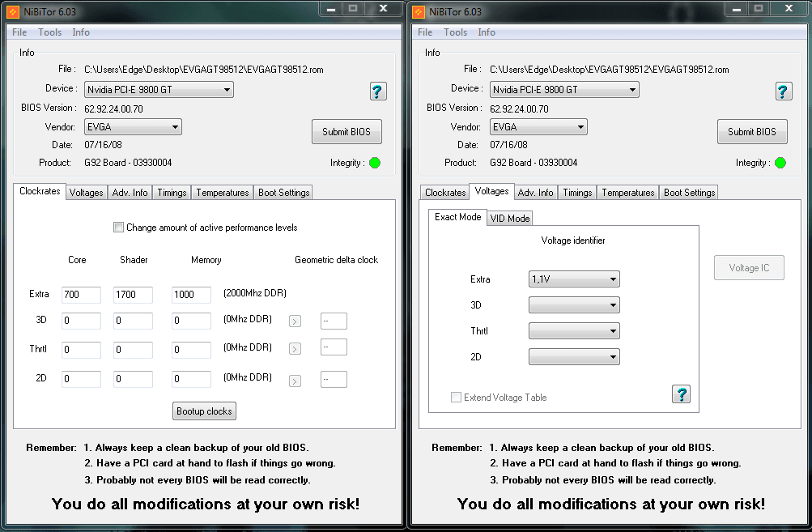Click the green Integrity indicator in left window
The image size is (812, 532).
pyautogui.click(x=375, y=163)
